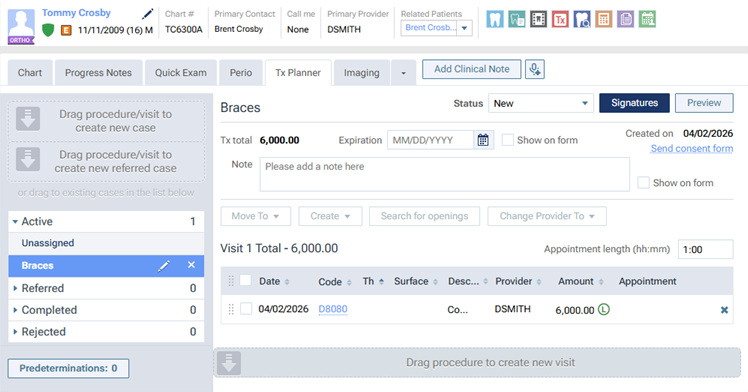Switch to the Quick Exam tab

(x=181, y=73)
